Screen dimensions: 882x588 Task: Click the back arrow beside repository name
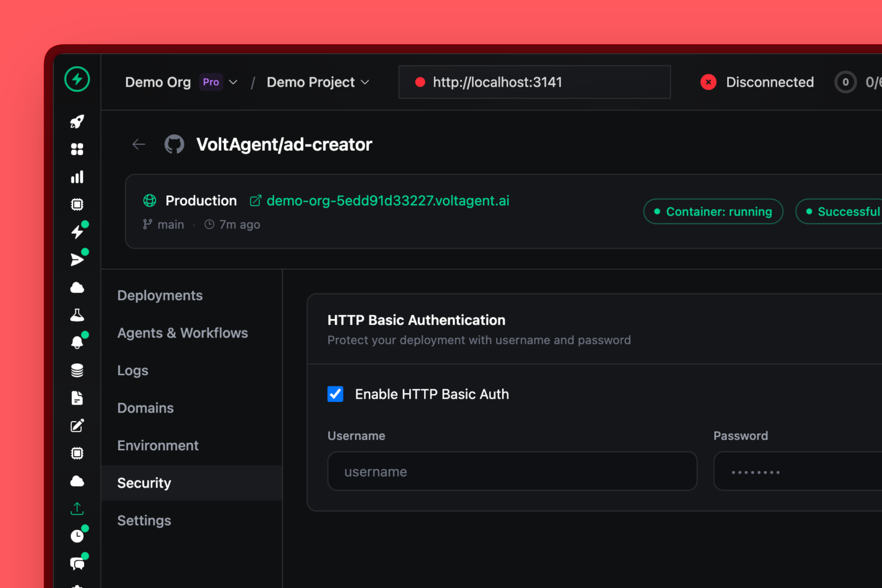tap(139, 144)
